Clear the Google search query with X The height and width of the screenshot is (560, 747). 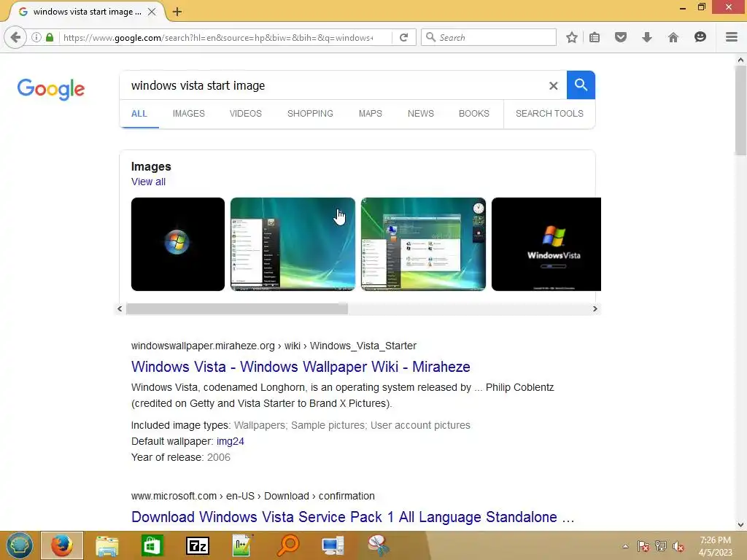(x=553, y=86)
